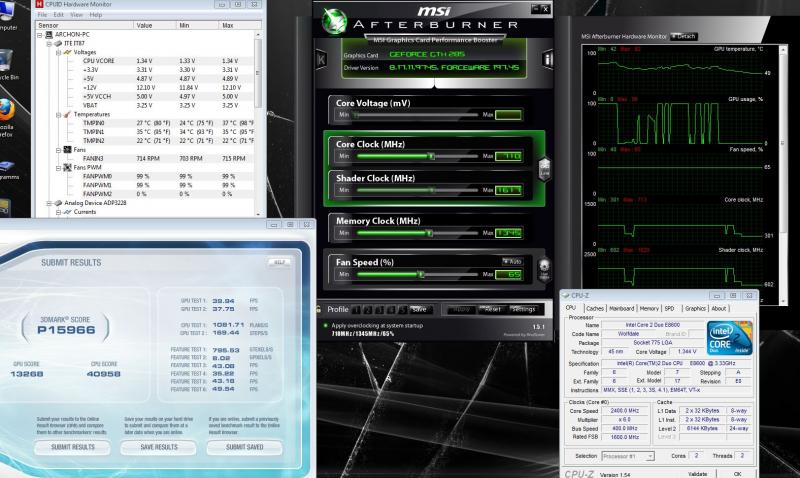This screenshot has height=478, width=800.
Task: Click the Temperatures thermometer icon
Action: click(x=67, y=114)
